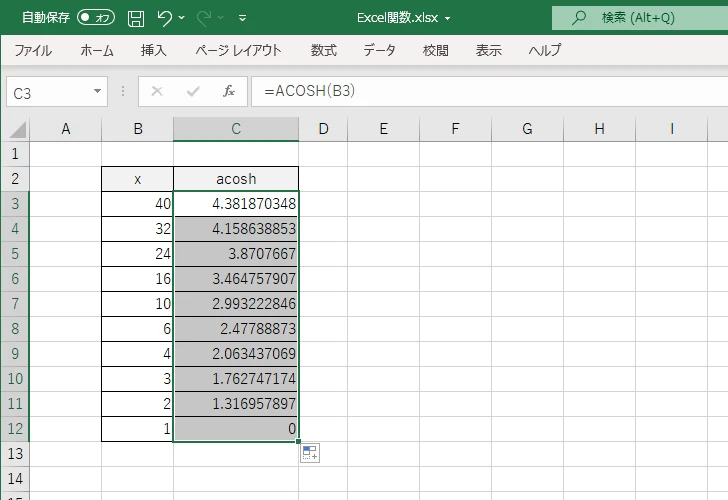Open the データ ribbon tab
Image resolution: width=728 pixels, height=500 pixels.
coord(379,50)
